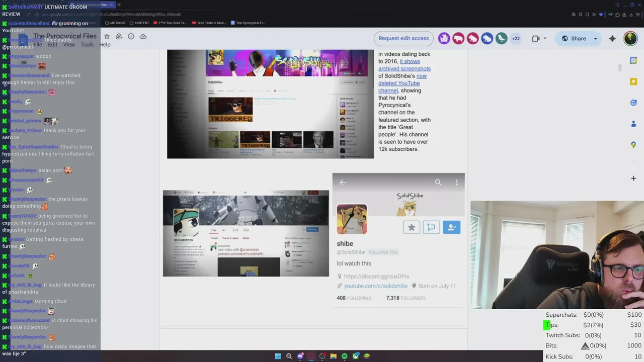Start a Meet call camera icon

(x=535, y=38)
